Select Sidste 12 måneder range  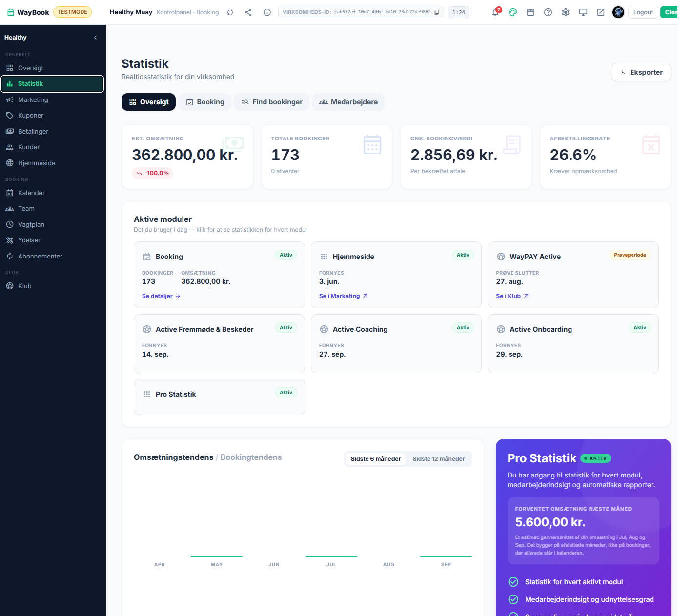[438, 459]
